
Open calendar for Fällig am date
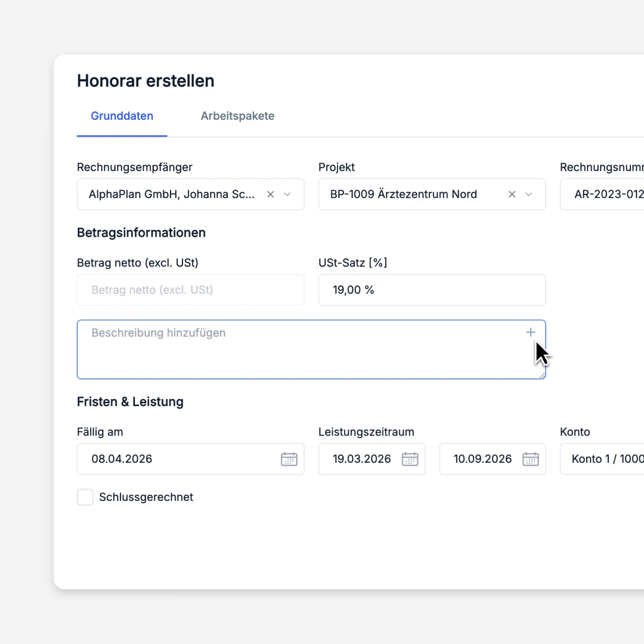point(289,459)
